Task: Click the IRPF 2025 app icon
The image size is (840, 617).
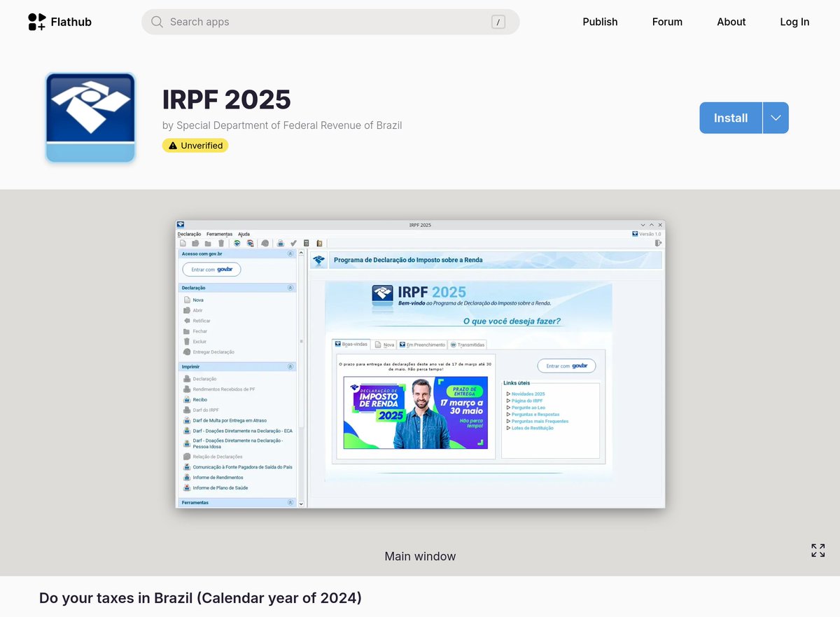Action: [90, 118]
